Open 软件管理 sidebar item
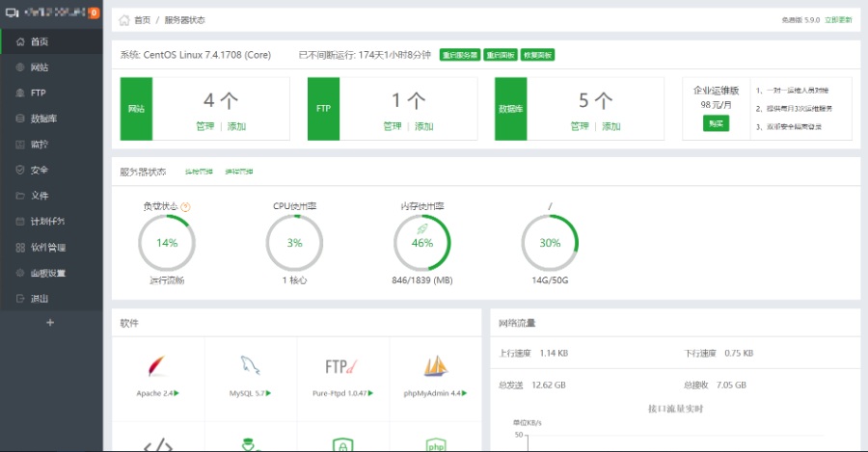 tap(47, 247)
